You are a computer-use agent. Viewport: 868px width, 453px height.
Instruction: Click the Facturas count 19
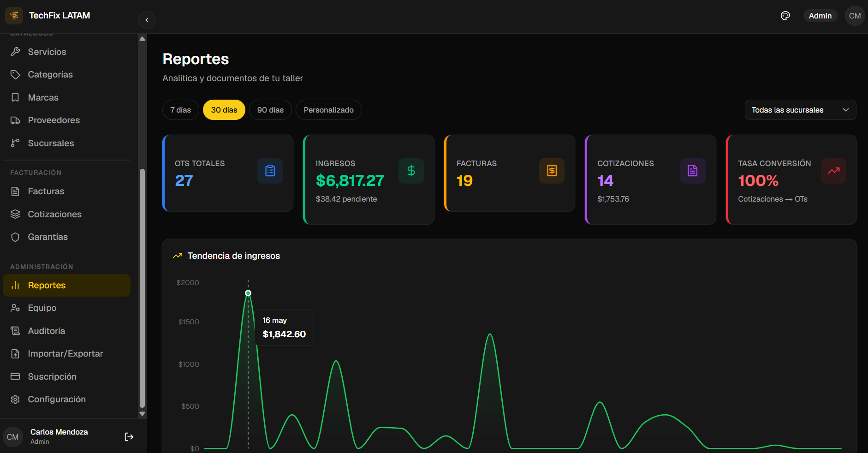pos(464,180)
